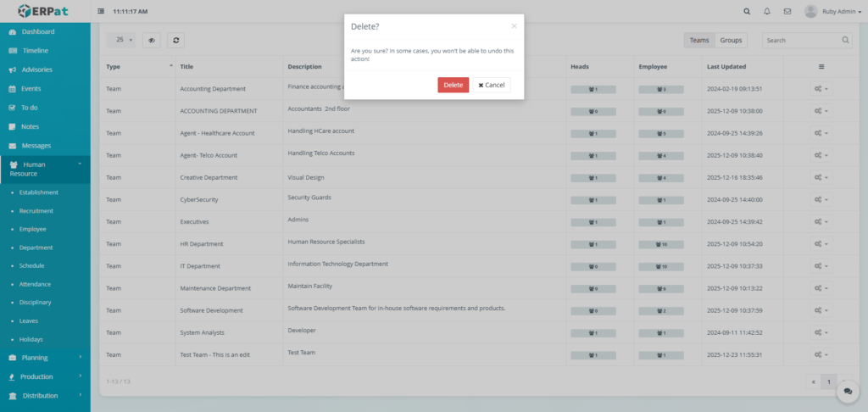Image resolution: width=868 pixels, height=412 pixels.
Task: Select the Information Technology Department description
Action: (x=337, y=264)
